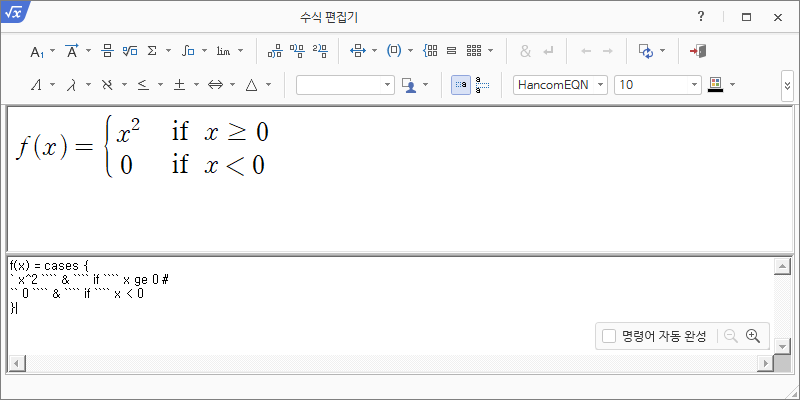Open the uppercase Greek letters palette
The image size is (800, 400).
(x=37, y=85)
